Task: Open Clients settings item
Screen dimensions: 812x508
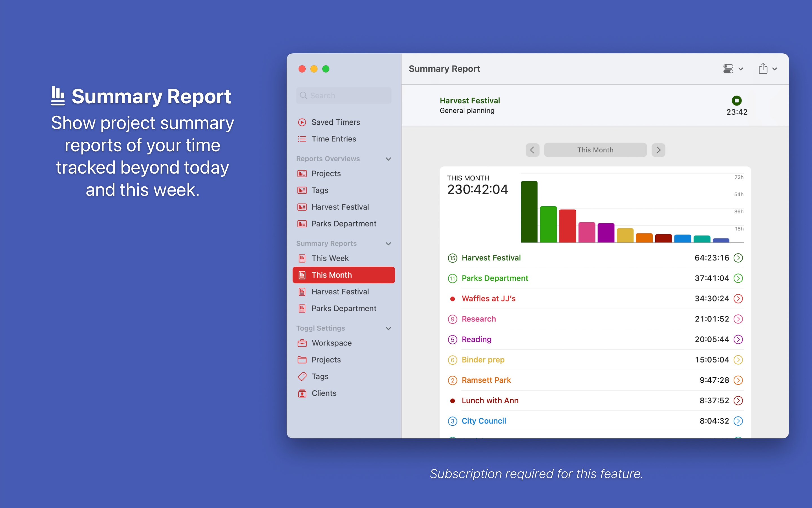Action: pos(344,393)
